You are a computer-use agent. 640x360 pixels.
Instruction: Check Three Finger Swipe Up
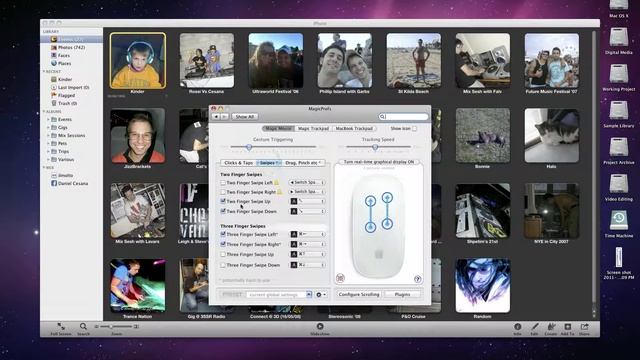(223, 254)
